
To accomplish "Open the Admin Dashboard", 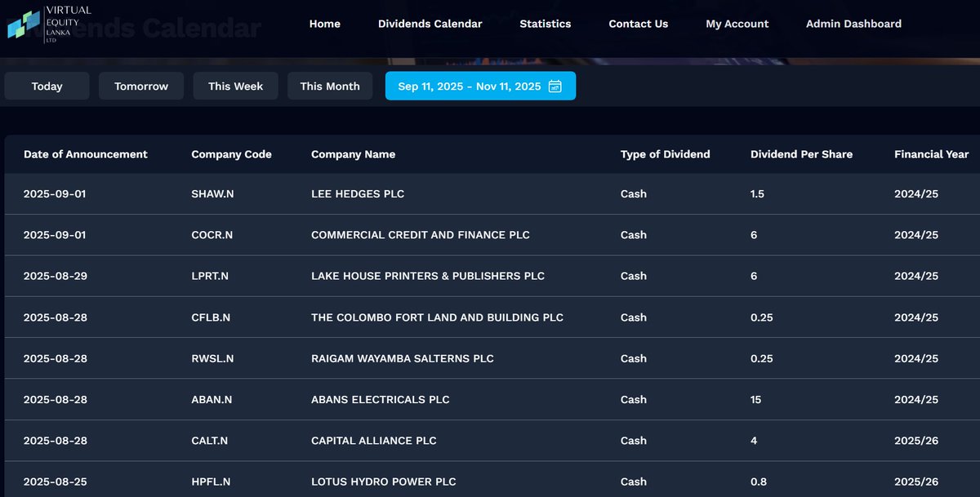I will click(854, 24).
